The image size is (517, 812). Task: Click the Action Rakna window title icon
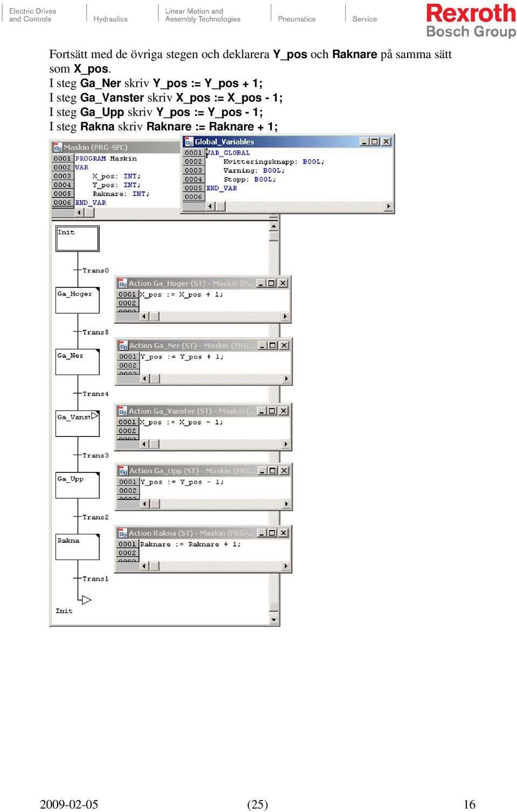(123, 533)
